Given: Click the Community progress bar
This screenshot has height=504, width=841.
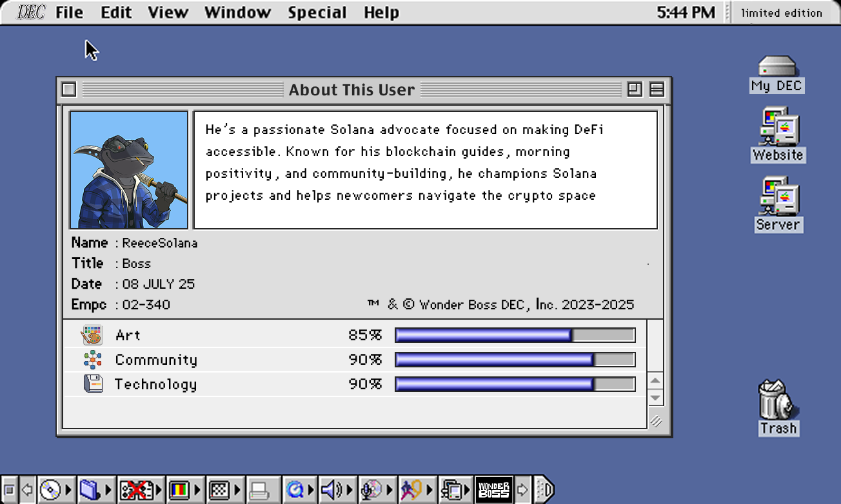Looking at the screenshot, I should tap(515, 360).
